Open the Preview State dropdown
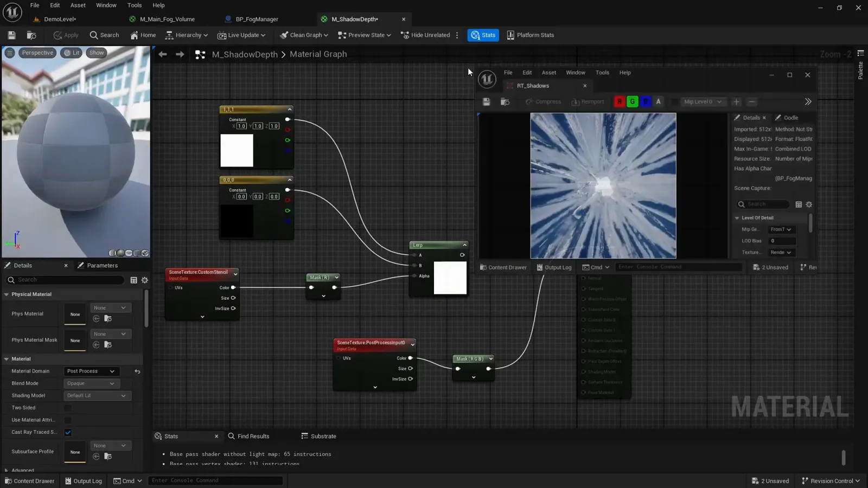Screen dimensions: 868x488 point(365,35)
